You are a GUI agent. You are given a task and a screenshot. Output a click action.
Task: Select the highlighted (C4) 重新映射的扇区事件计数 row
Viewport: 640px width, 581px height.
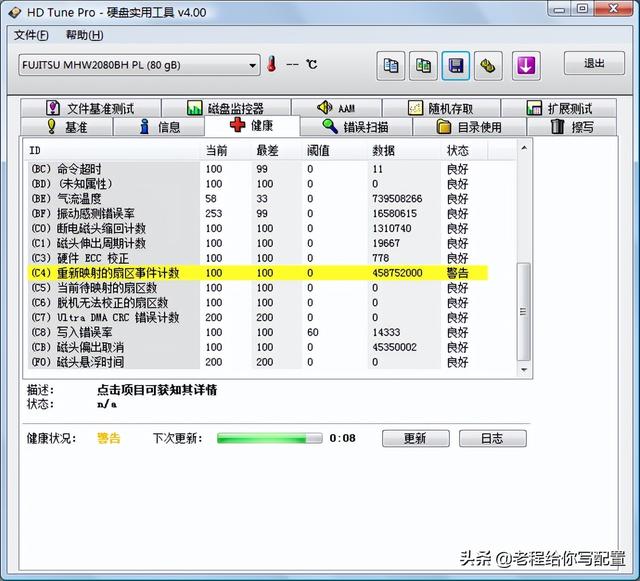pyautogui.click(x=258, y=273)
